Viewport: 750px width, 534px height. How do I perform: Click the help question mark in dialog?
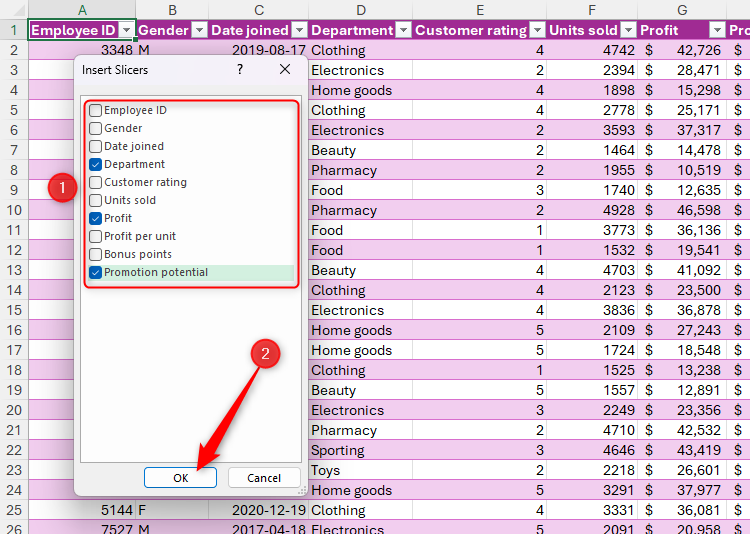click(240, 70)
